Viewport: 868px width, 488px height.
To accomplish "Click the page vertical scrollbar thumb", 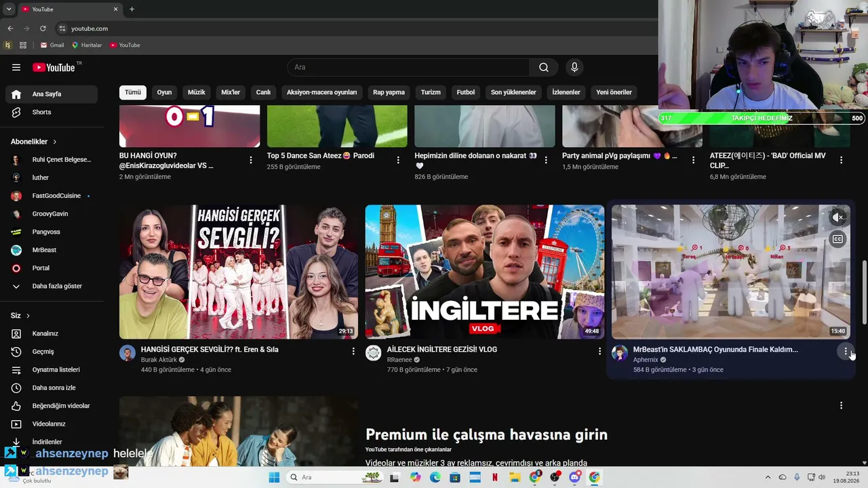I will [x=864, y=293].
